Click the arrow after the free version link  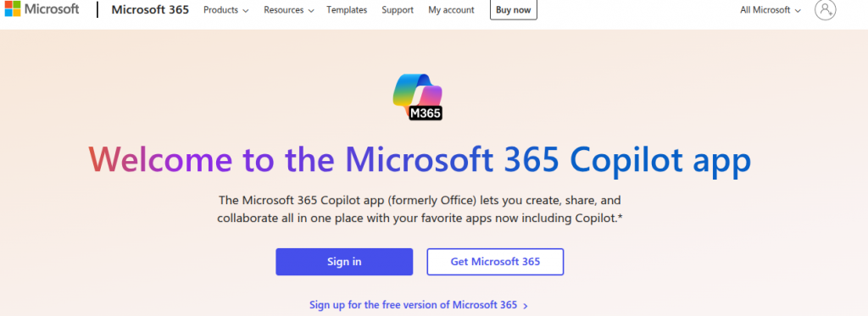(526, 306)
